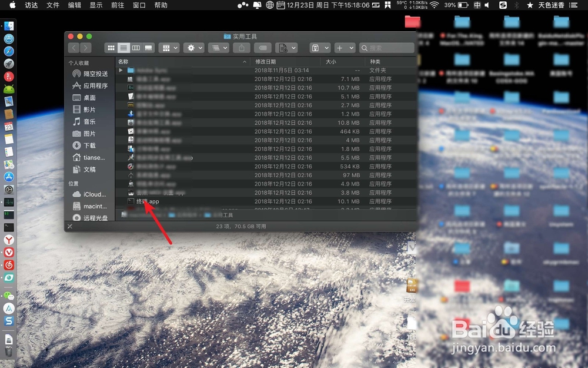The height and width of the screenshot is (368, 588).
Task: Open Safari from the Dock
Action: point(9,51)
